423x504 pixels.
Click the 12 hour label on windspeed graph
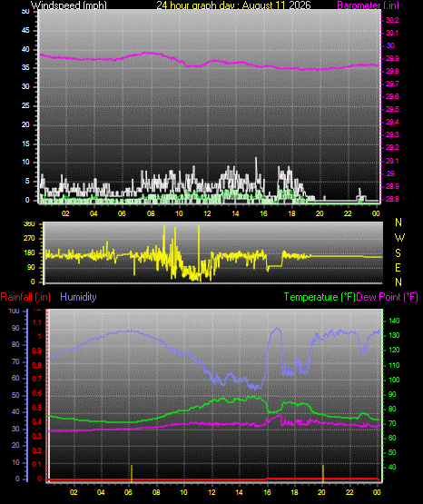tap(207, 213)
